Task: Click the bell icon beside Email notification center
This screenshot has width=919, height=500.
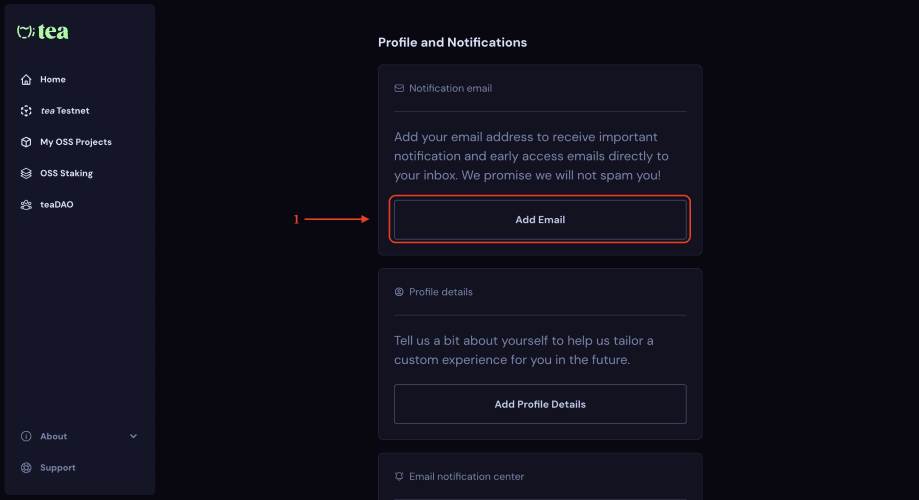Action: coord(399,477)
